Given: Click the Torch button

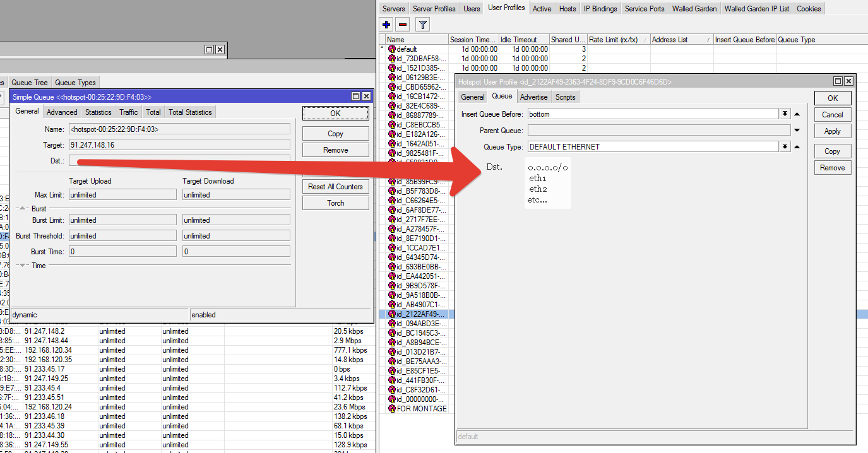Looking at the screenshot, I should tap(335, 203).
